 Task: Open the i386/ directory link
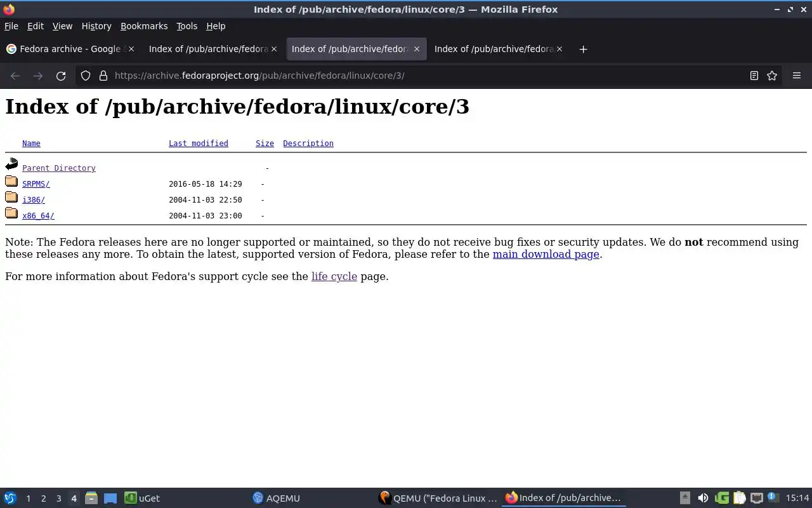point(34,200)
